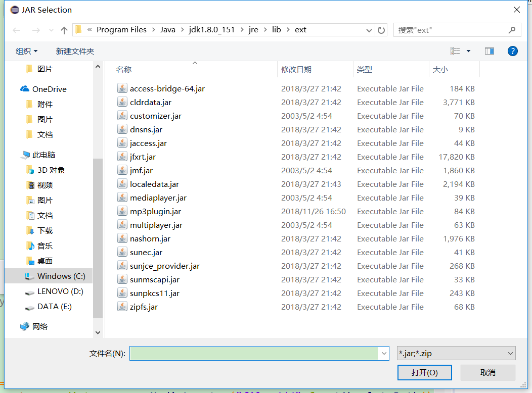Open the change view layout dropdown

465,51
